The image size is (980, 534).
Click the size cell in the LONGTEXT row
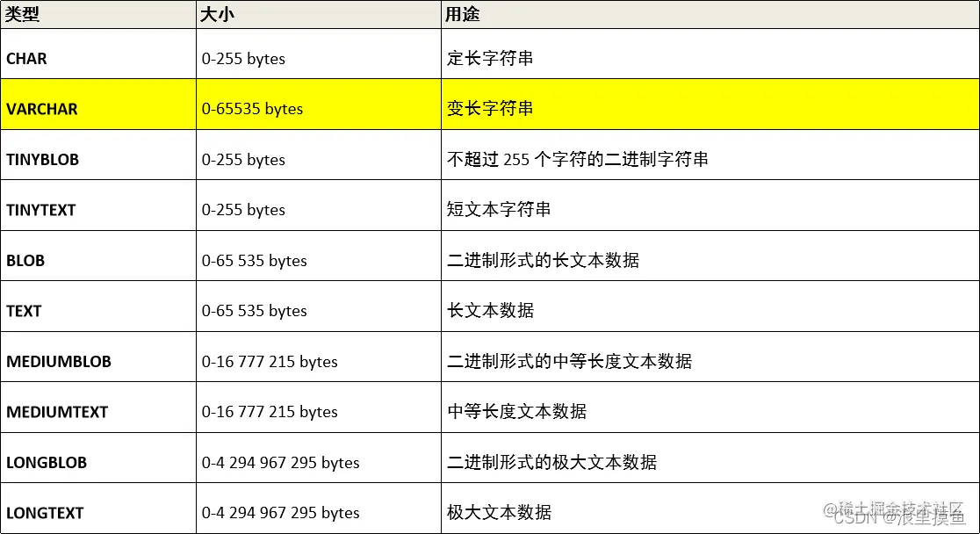point(319,509)
